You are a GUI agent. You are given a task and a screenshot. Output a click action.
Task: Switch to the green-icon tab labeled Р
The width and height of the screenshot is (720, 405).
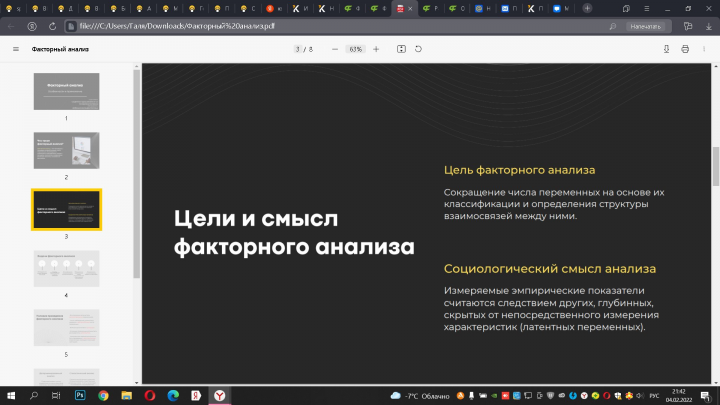431,9
